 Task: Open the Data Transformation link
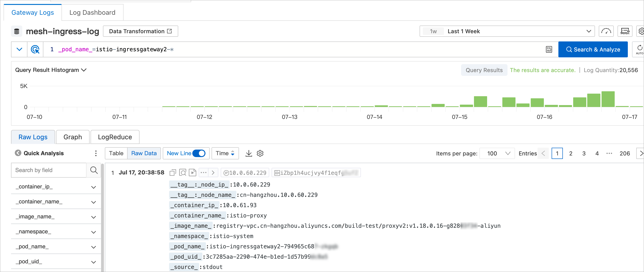140,31
